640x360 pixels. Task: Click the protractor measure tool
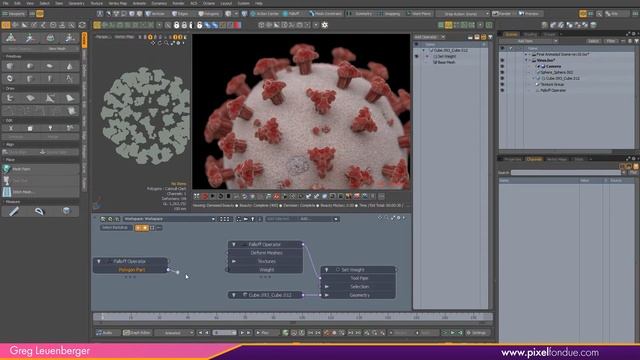pyautogui.click(x=39, y=211)
